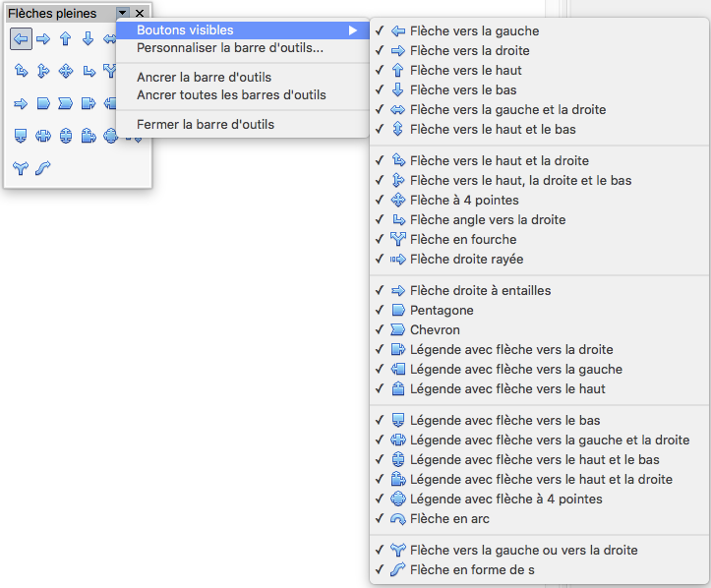Select the S-shaped arrow tool in toolbar
This screenshot has height=588, width=711.
tap(43, 168)
